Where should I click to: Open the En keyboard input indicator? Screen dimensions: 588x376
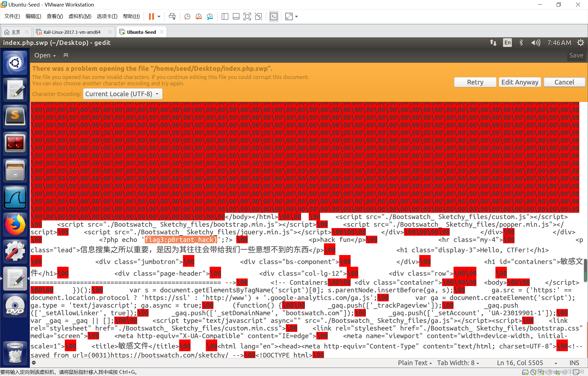point(507,43)
